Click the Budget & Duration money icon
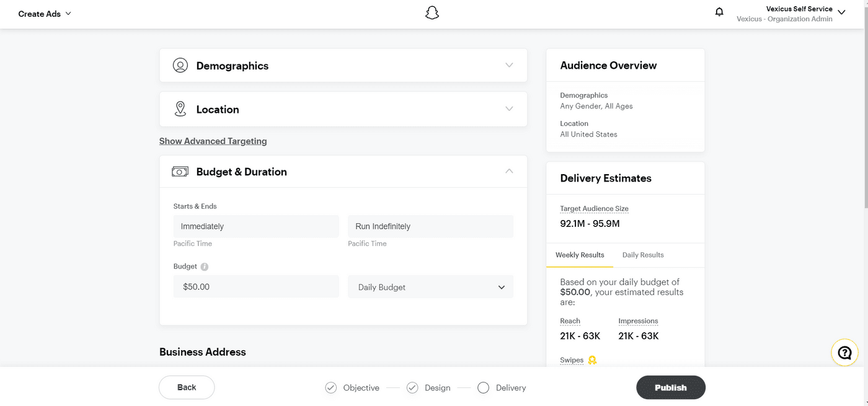The width and height of the screenshot is (868, 406). coord(180,172)
